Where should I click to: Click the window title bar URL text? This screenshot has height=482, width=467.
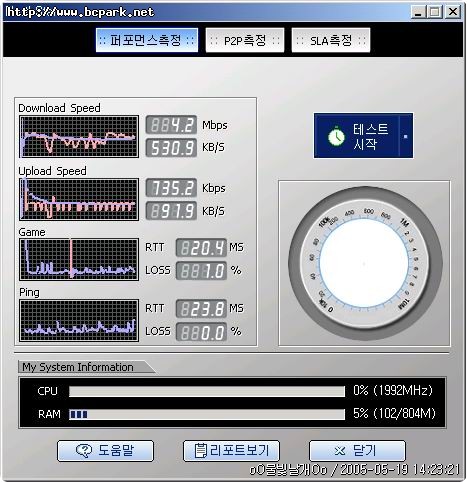(80, 12)
